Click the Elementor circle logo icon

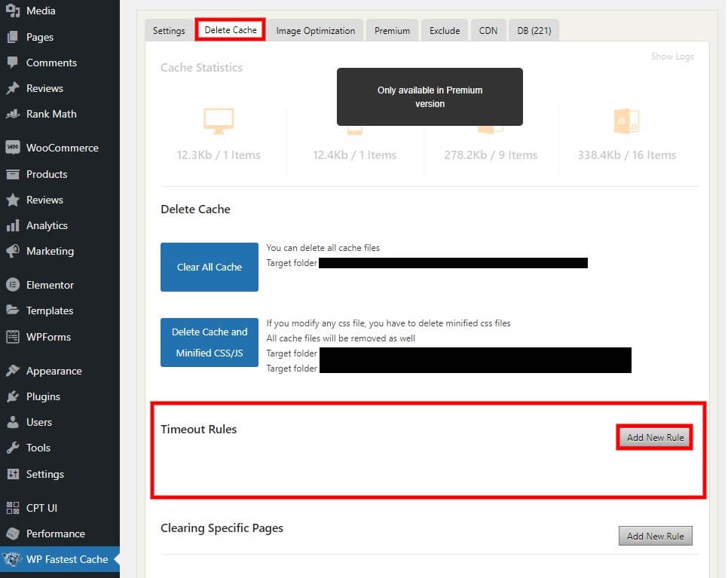tap(13, 285)
